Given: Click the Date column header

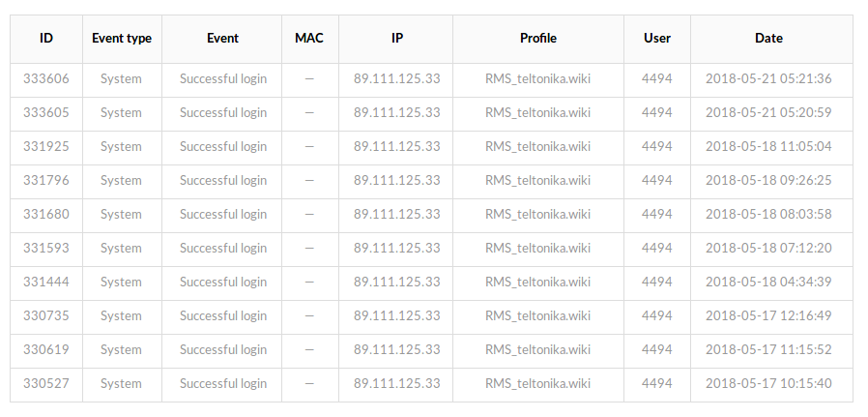Looking at the screenshot, I should 768,39.
